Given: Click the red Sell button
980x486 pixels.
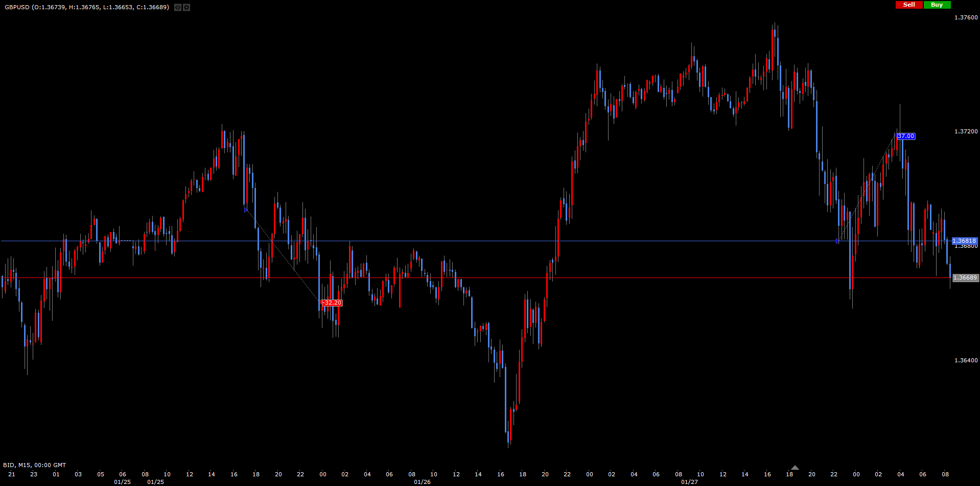Looking at the screenshot, I should [x=908, y=5].
